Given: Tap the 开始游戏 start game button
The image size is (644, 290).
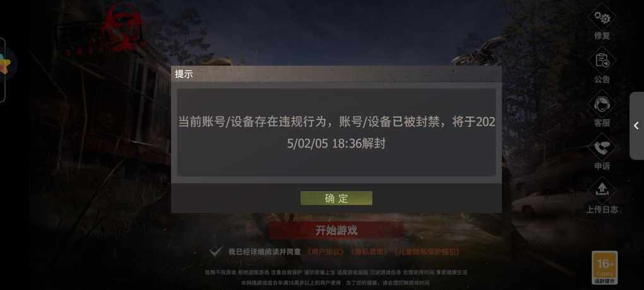Looking at the screenshot, I should (337, 231).
